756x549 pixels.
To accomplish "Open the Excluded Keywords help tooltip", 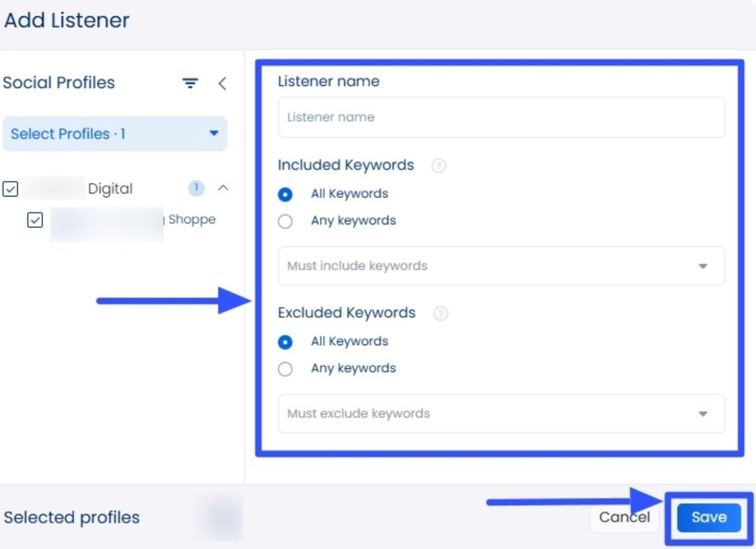I will point(441,313).
